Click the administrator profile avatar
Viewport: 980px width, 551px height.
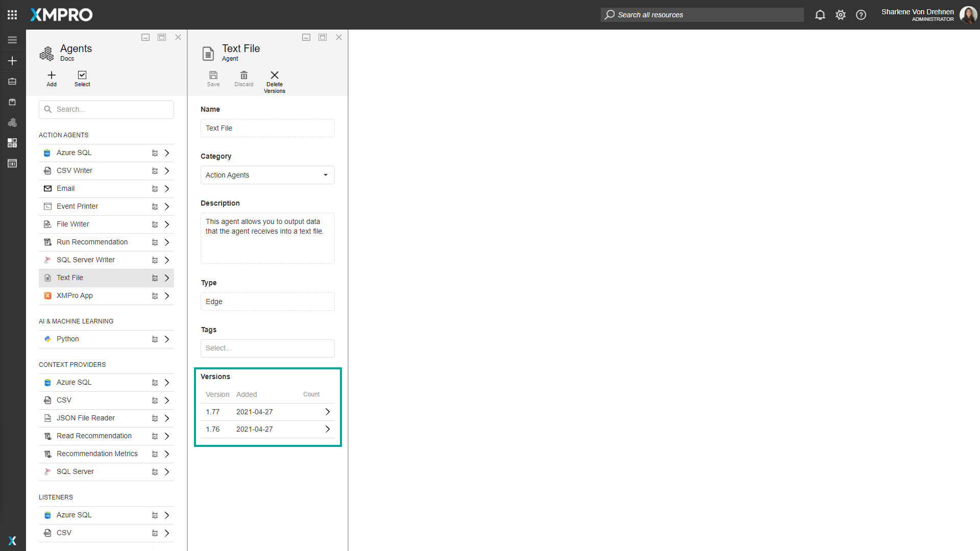pos(968,15)
